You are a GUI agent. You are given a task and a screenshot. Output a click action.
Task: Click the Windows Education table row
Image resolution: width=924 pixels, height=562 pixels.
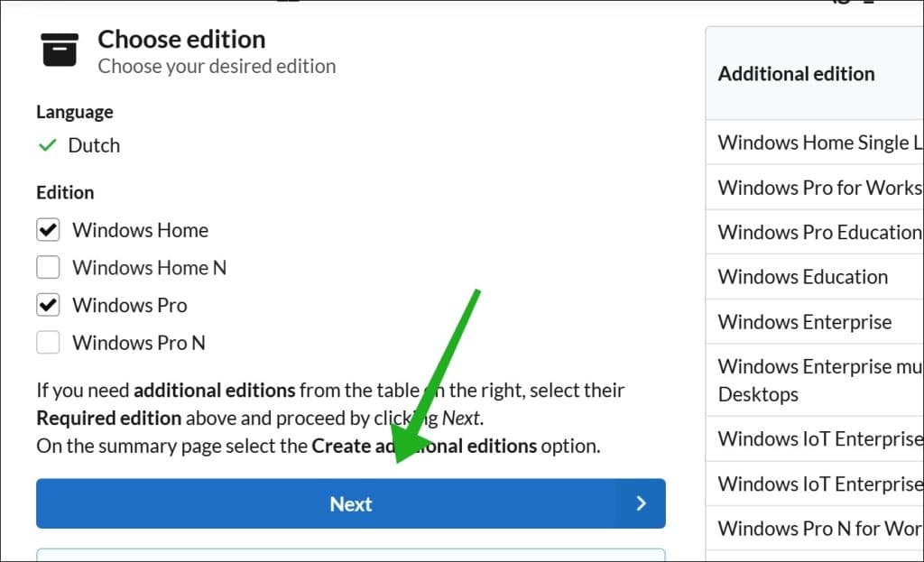click(815, 277)
